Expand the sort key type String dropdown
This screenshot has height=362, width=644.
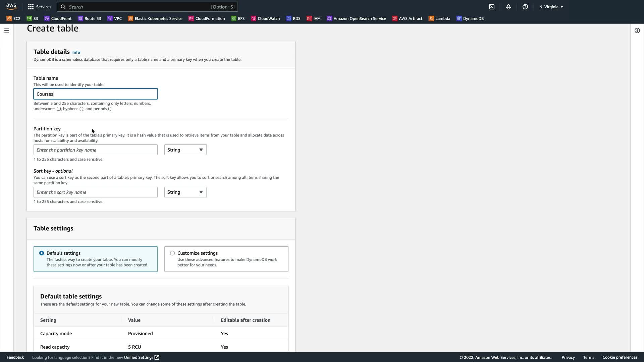tap(185, 192)
